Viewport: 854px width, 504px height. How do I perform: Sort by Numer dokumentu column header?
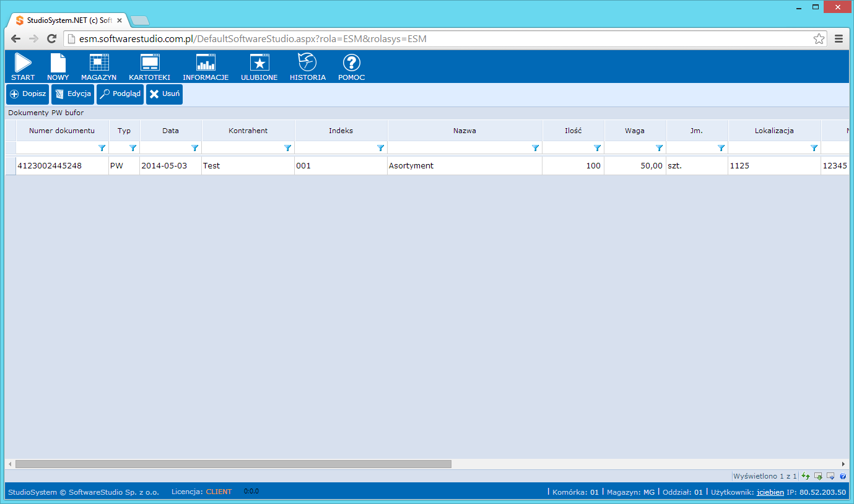coord(62,131)
